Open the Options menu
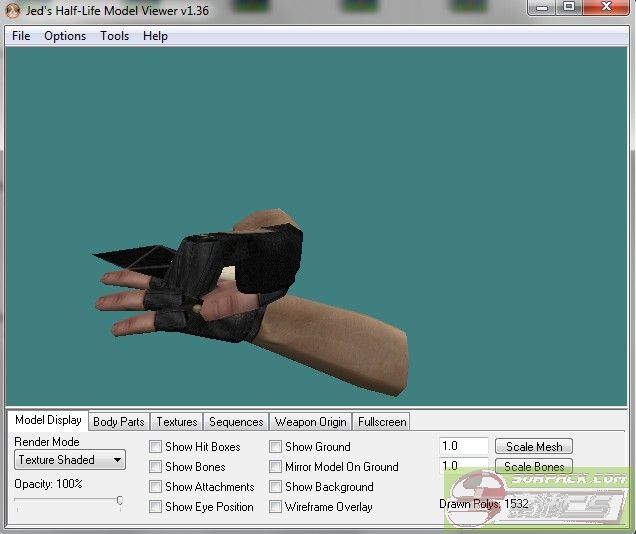 tap(65, 36)
